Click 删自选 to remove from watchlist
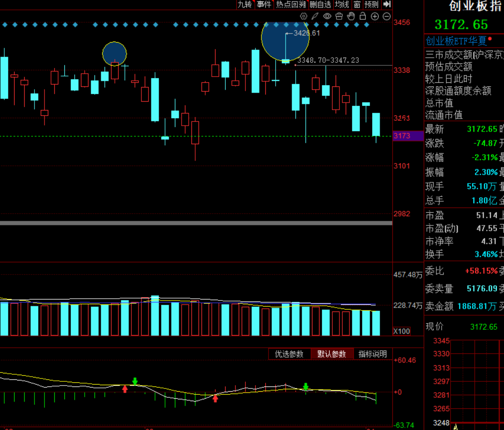504x430 pixels. click(x=321, y=5)
